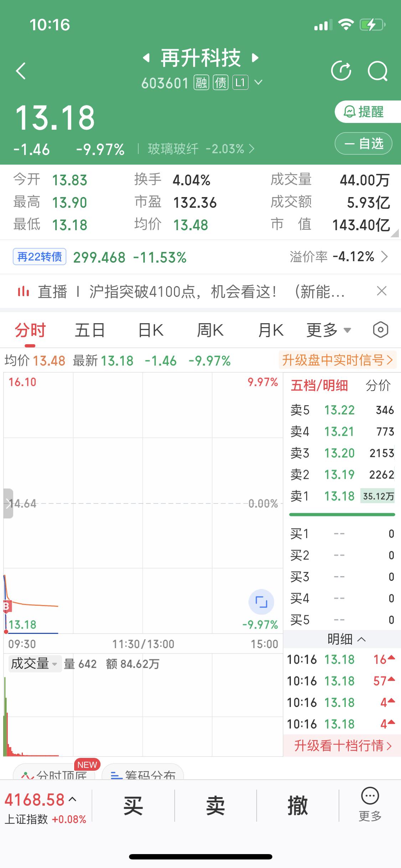Tap the Wi-Fi status icon
Image resolution: width=401 pixels, height=868 pixels.
pyautogui.click(x=345, y=25)
